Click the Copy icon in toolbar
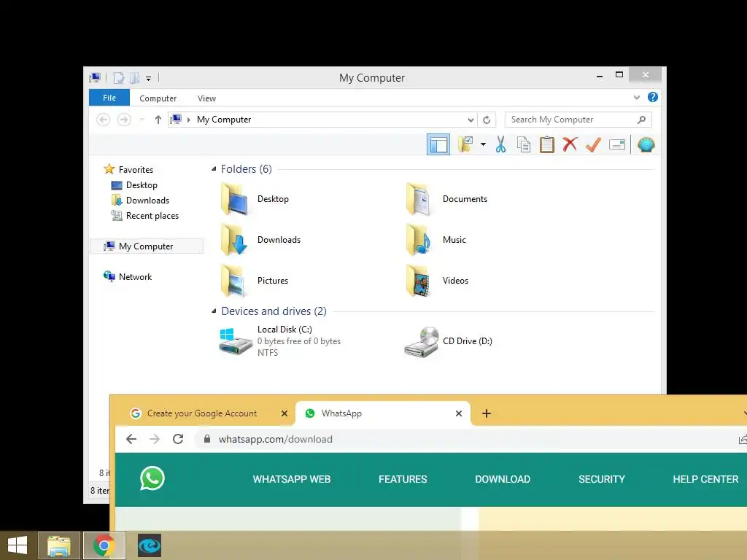The image size is (747, 560). point(524,144)
